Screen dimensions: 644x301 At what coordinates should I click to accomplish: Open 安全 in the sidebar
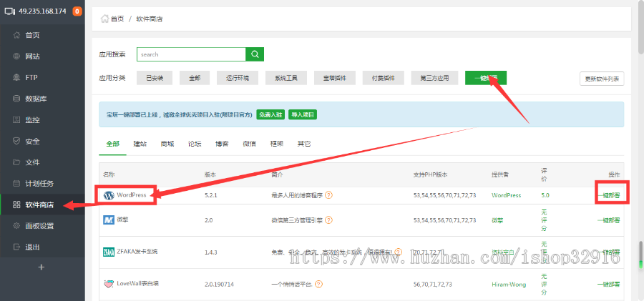(x=32, y=142)
